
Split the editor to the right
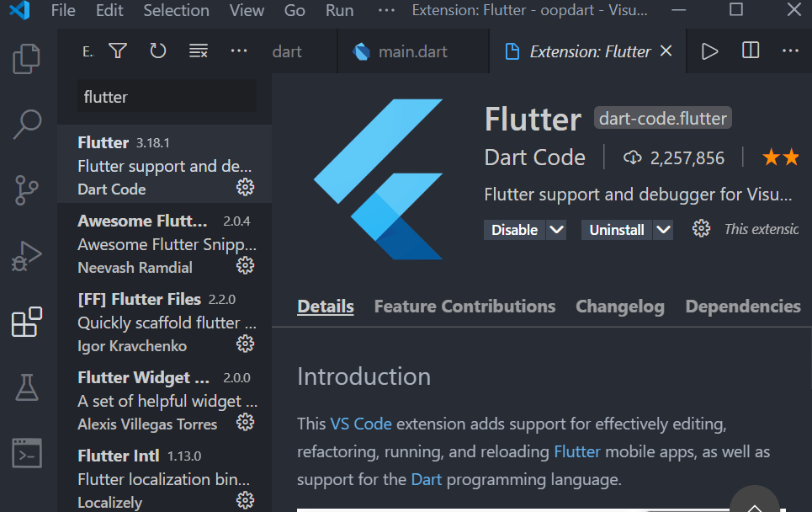click(x=751, y=51)
